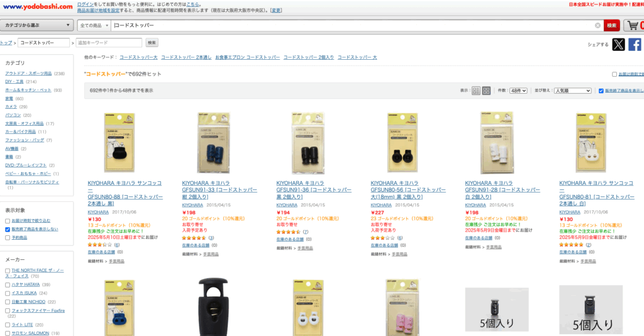Open the ログイン link at the top

pos(86,4)
